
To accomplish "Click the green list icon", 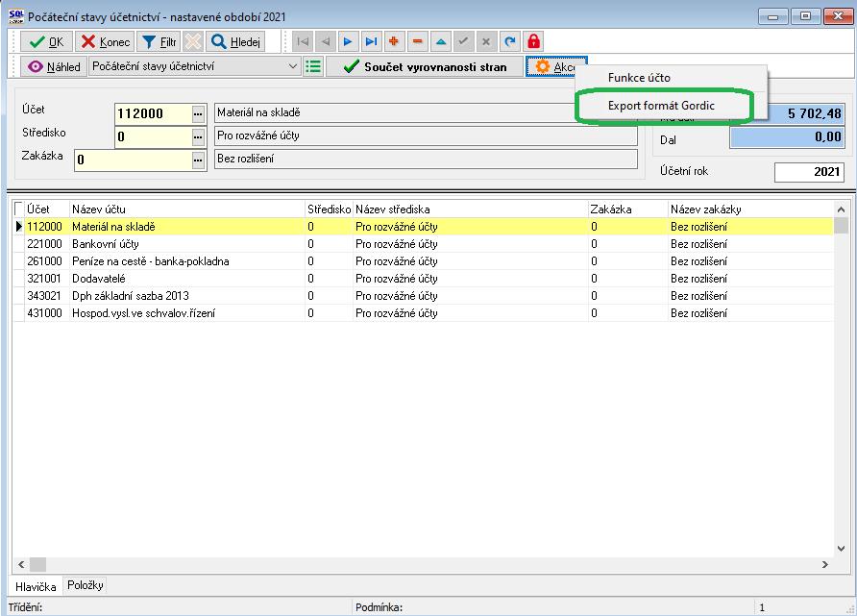I will pos(313,66).
